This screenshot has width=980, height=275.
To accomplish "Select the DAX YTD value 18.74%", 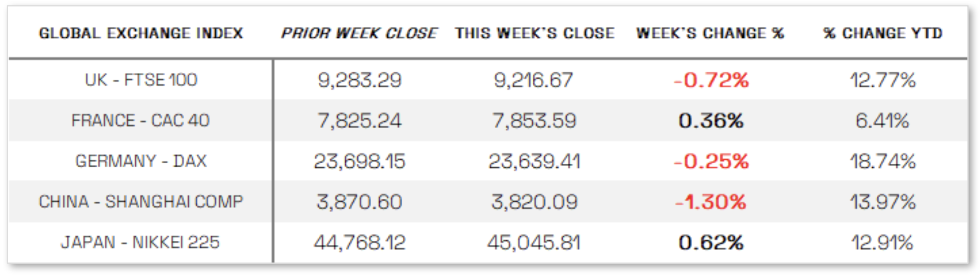I will [883, 161].
